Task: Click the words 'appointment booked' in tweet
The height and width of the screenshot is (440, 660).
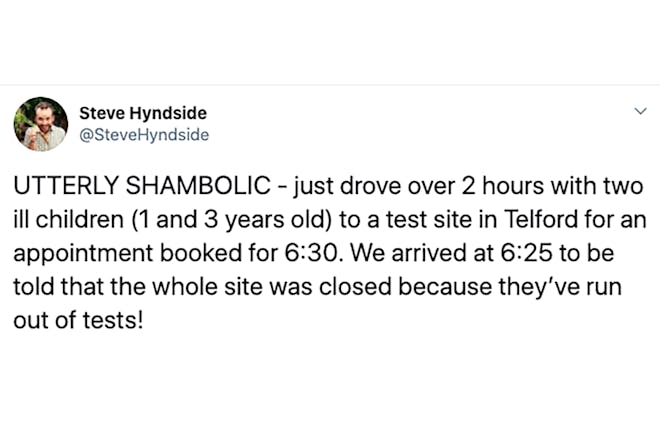Action: click(x=128, y=253)
